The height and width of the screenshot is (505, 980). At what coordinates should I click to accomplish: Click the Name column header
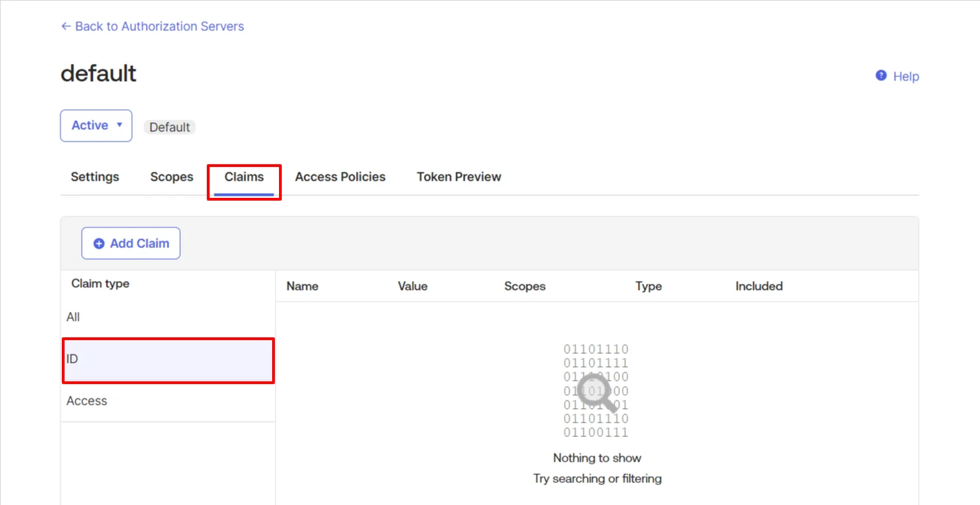(302, 286)
